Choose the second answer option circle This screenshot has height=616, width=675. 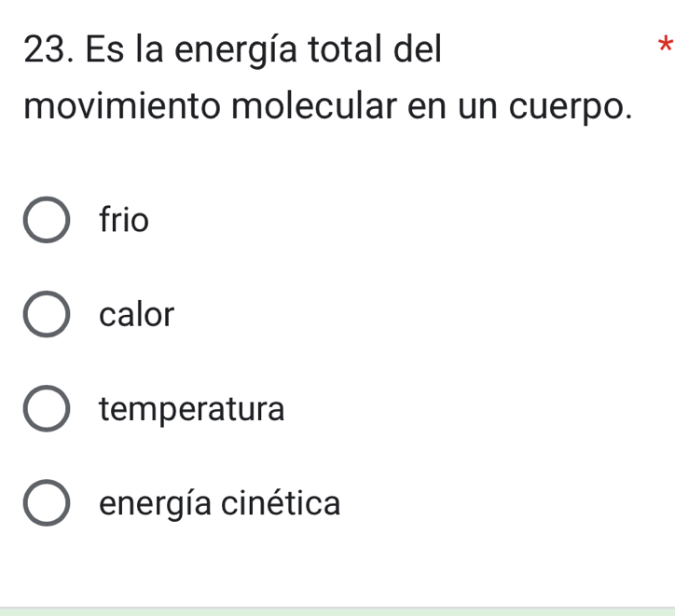(x=46, y=315)
